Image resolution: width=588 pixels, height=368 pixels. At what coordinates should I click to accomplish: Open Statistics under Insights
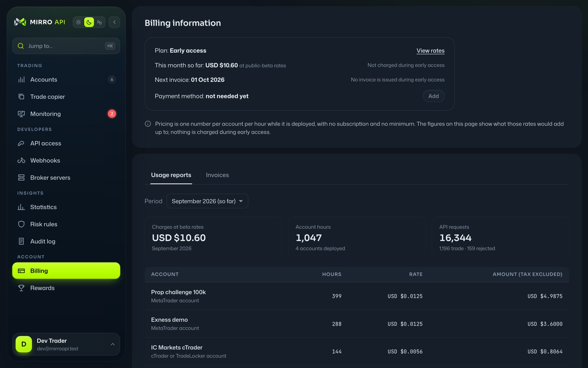[66, 207]
